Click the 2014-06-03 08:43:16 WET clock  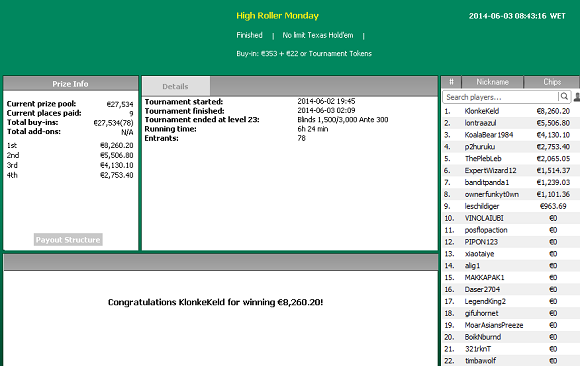517,16
